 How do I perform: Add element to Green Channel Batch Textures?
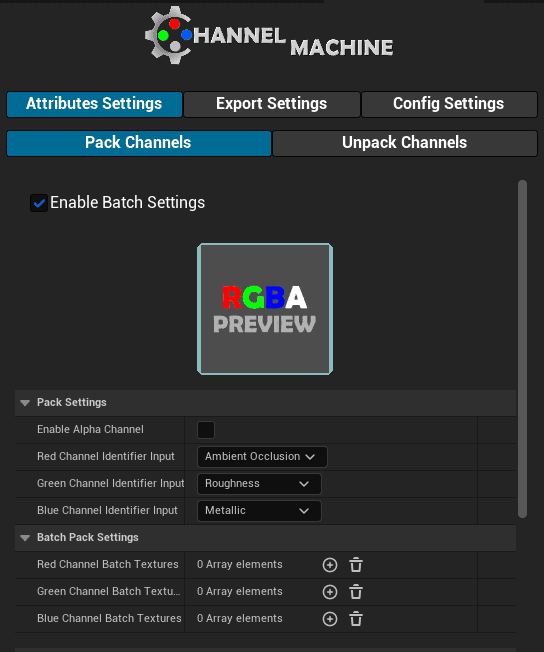(330, 592)
